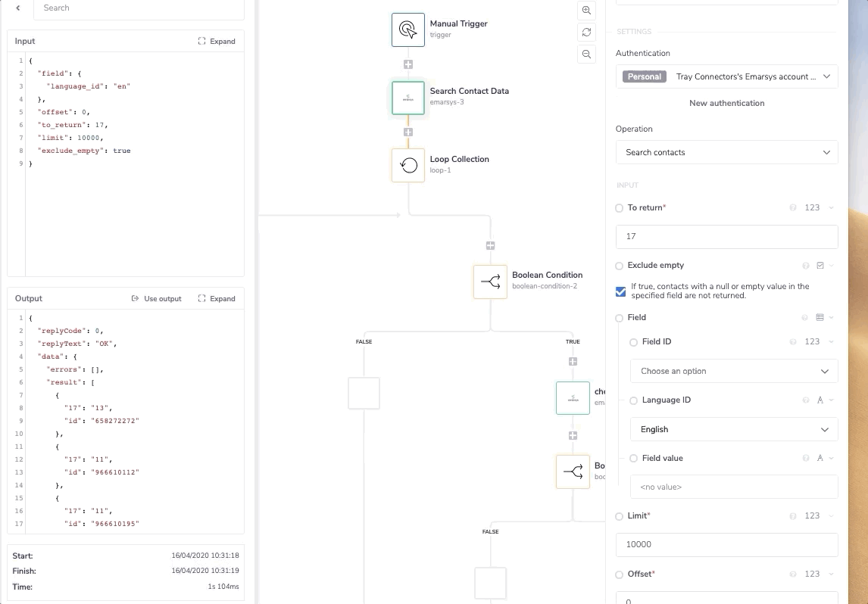Select the radio button beside Offset

[x=618, y=574]
